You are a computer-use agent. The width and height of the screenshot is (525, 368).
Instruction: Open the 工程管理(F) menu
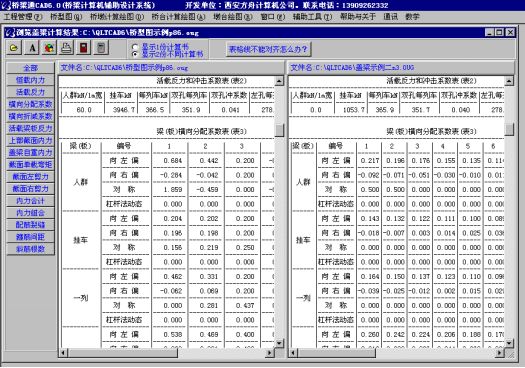[x=23, y=16]
